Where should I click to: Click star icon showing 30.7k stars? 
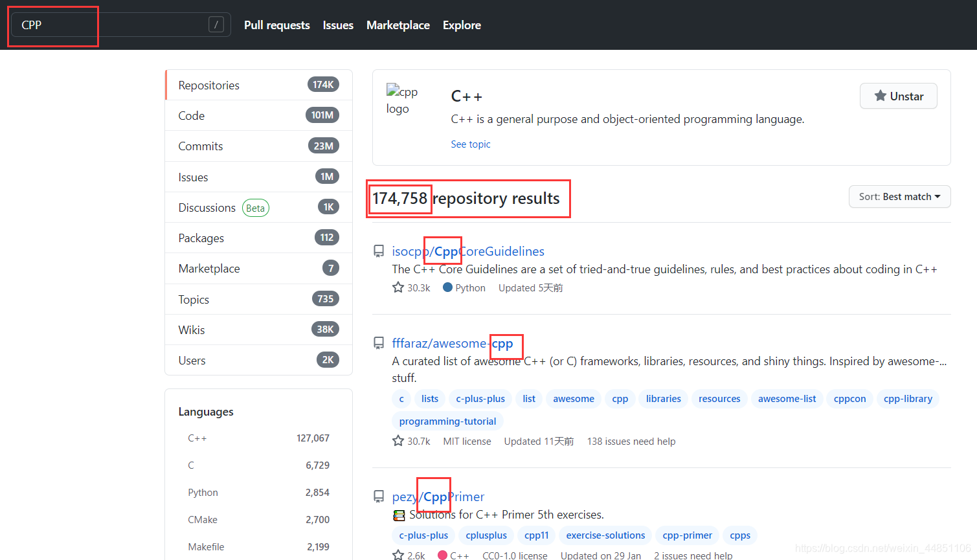[x=398, y=441]
